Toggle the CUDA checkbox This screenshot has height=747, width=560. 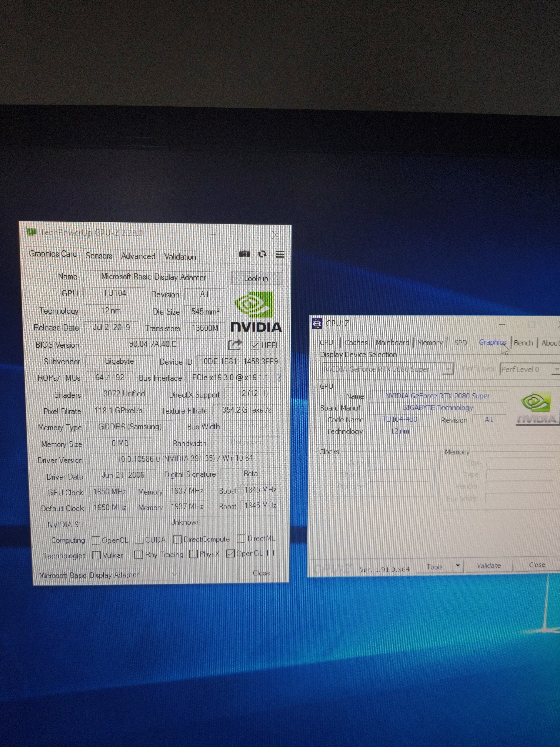tap(139, 540)
